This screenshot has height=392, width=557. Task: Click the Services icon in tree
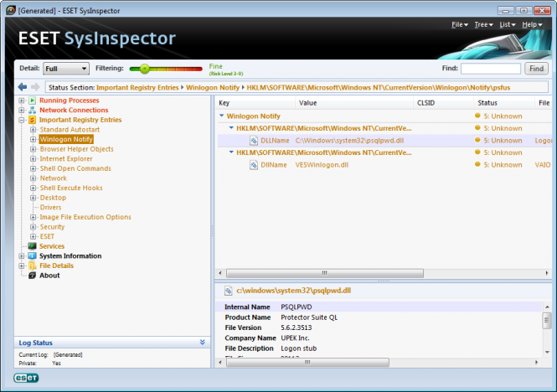[x=33, y=246]
